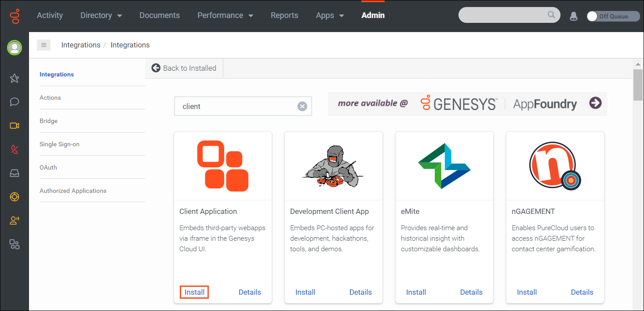Viewport: 644px width, 311px height.
Task: Open the phone calls icon in sidebar
Action: coord(15,149)
